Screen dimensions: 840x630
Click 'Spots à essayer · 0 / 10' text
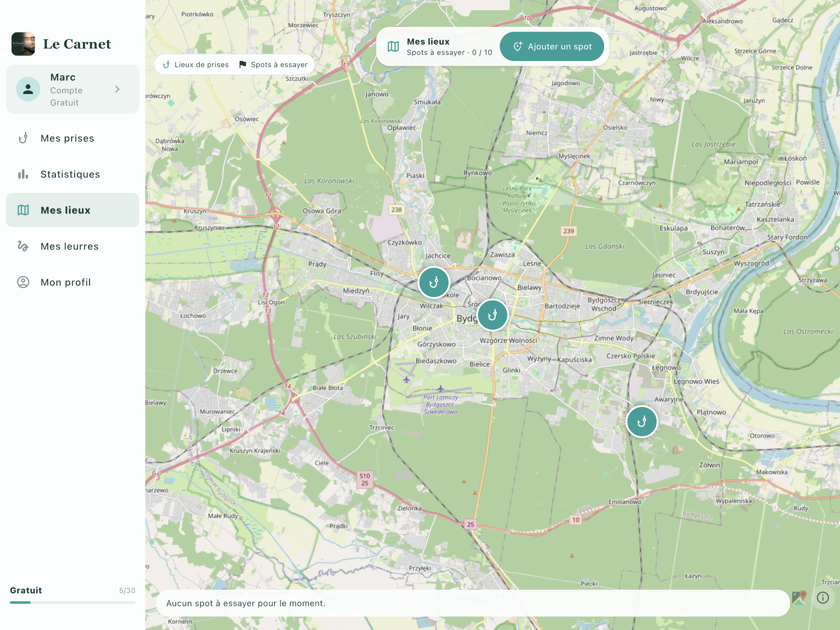point(449,52)
